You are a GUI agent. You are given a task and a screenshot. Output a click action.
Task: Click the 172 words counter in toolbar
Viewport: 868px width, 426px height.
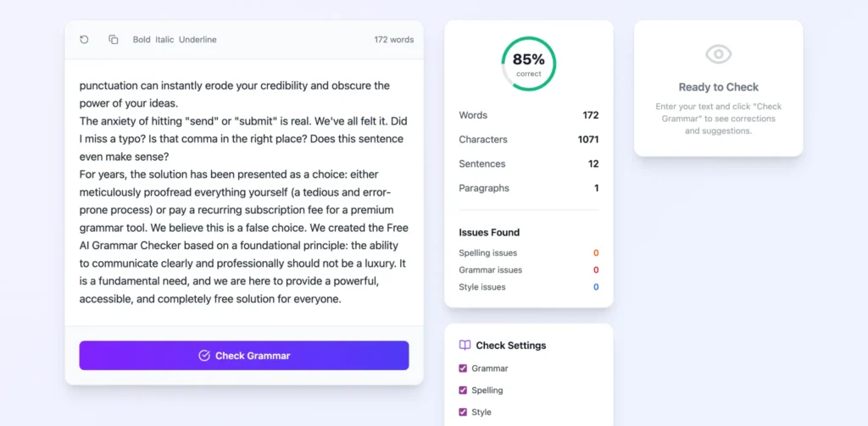[393, 40]
